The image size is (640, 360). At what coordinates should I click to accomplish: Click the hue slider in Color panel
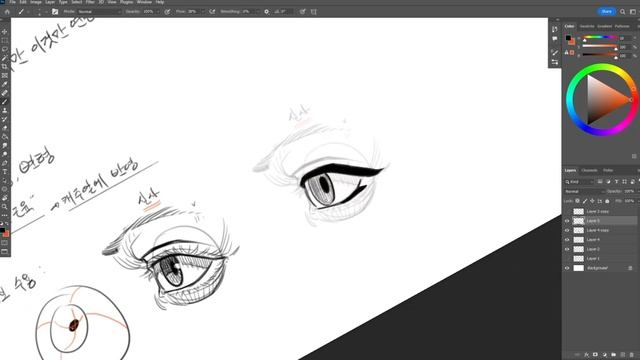click(x=599, y=37)
